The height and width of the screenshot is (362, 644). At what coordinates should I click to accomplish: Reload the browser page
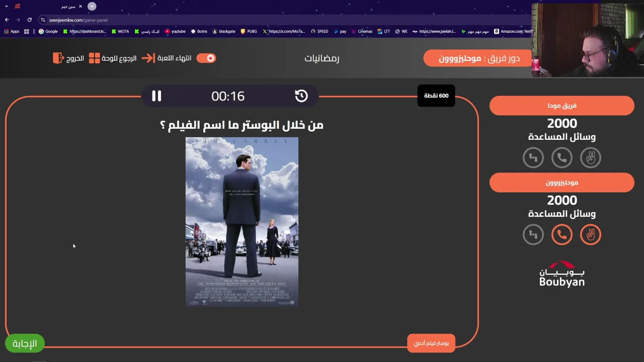click(x=30, y=20)
